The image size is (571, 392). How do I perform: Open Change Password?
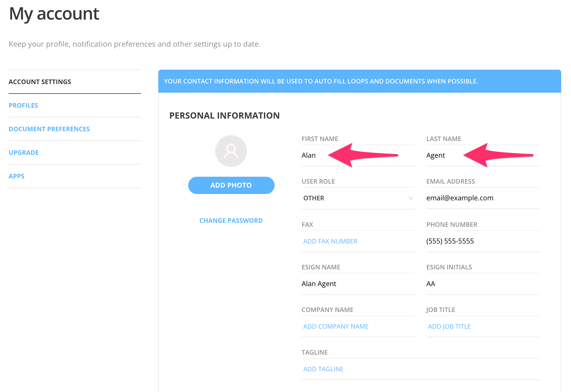coord(231,220)
